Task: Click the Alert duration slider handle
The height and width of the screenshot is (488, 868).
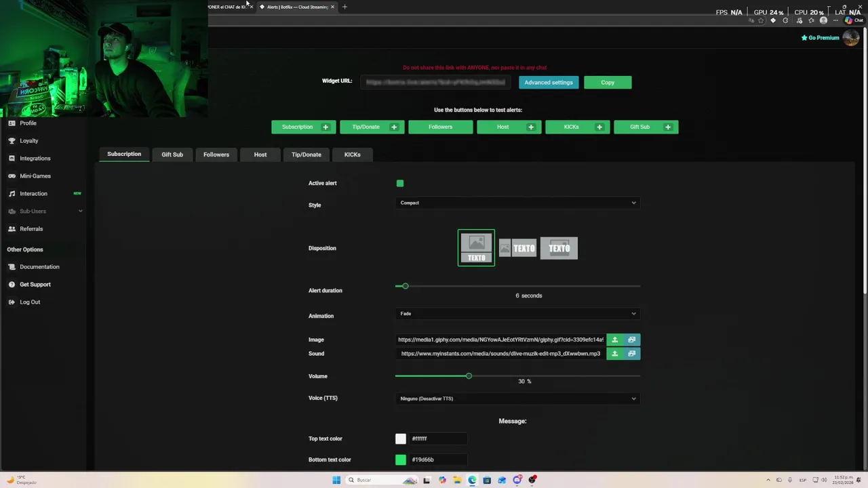Action: point(405,286)
